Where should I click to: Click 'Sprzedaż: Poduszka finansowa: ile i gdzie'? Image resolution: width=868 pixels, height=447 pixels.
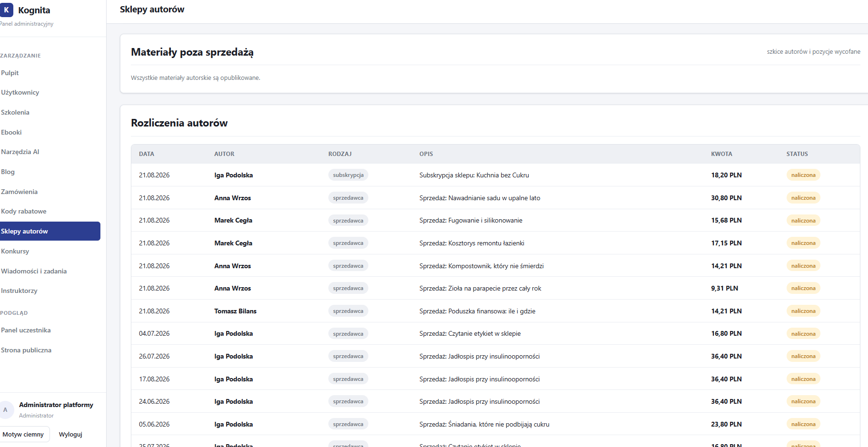tap(477, 311)
